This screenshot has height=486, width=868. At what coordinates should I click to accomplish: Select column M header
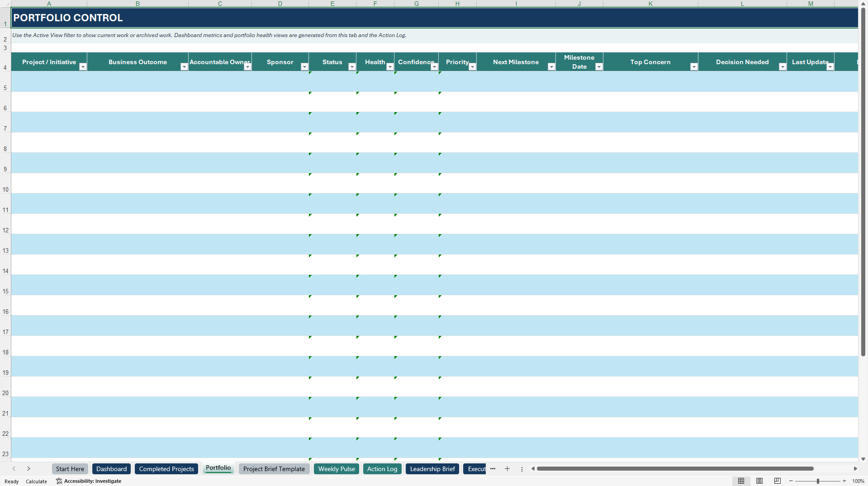click(x=811, y=4)
